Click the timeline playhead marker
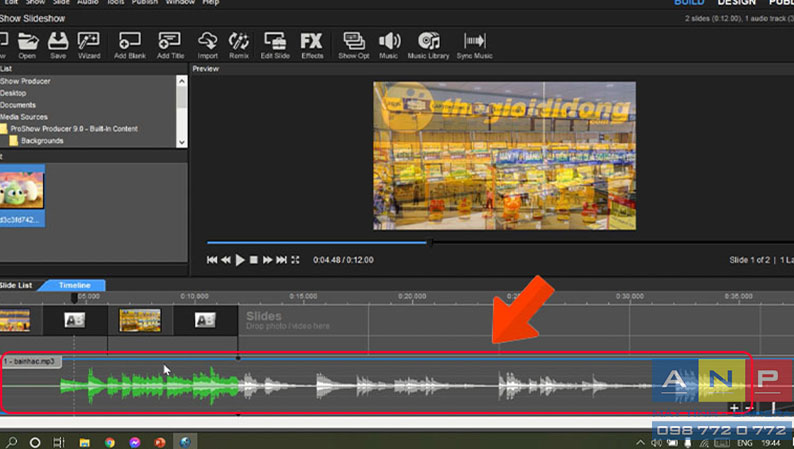The width and height of the screenshot is (794, 449). (x=74, y=298)
